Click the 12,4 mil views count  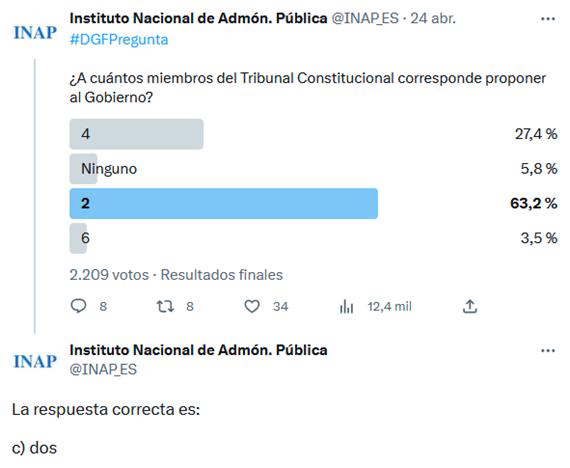click(x=390, y=307)
